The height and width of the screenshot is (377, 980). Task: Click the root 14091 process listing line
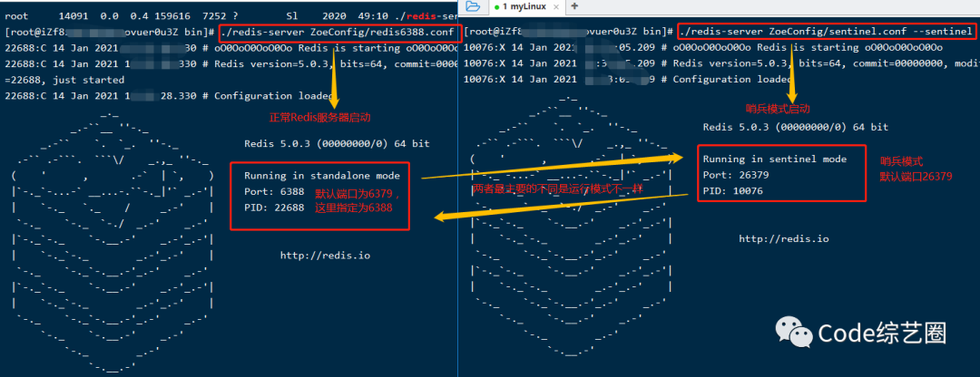(230, 15)
